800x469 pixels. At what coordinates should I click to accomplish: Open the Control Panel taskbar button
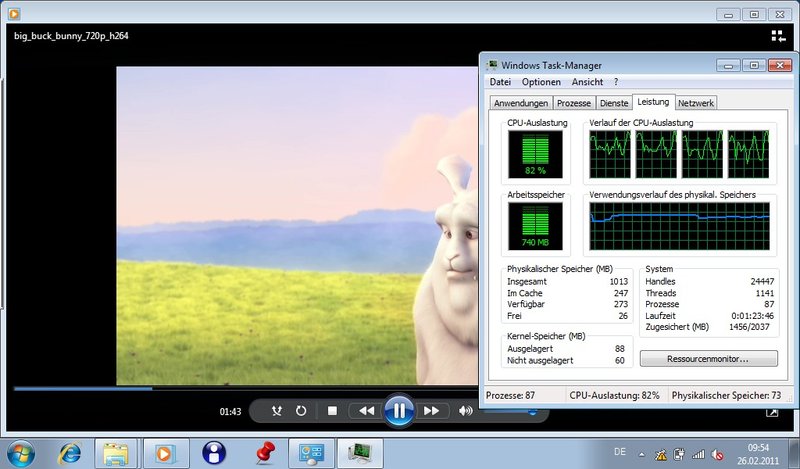pos(311,453)
